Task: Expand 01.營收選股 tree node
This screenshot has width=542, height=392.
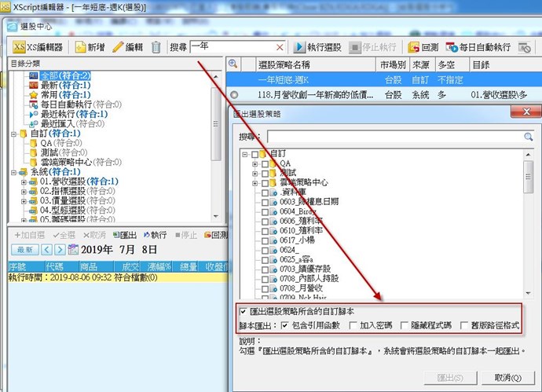Action: click(x=24, y=181)
